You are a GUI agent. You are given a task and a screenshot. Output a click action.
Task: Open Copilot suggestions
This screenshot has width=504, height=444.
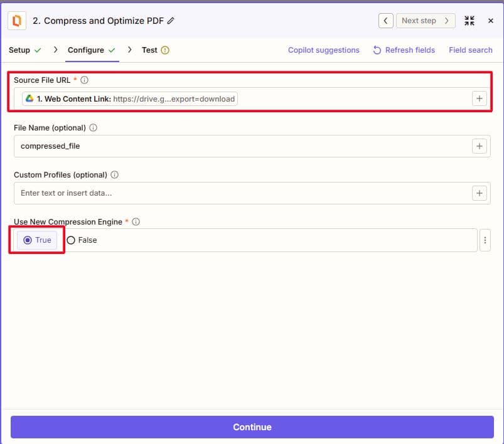[x=323, y=50]
